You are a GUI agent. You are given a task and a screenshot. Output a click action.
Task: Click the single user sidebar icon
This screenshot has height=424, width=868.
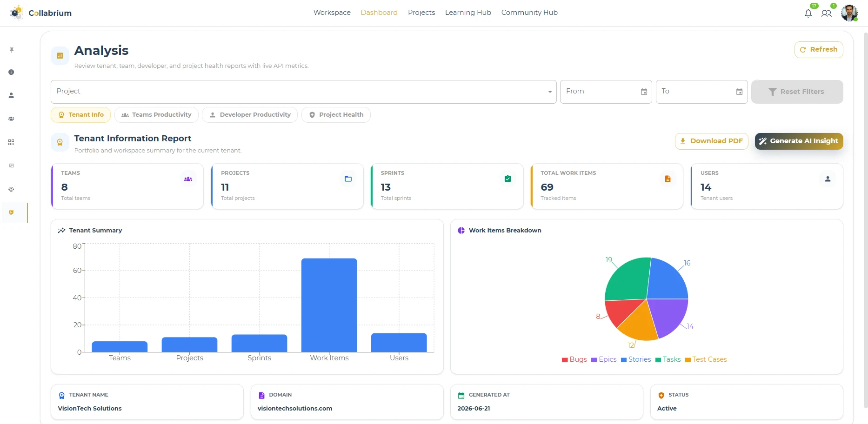pos(11,95)
